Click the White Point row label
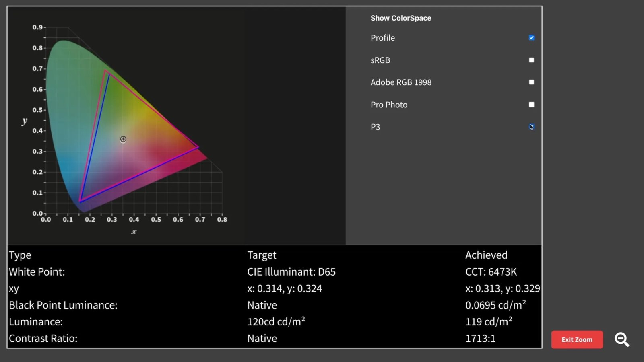This screenshot has height=362, width=644. click(x=37, y=272)
